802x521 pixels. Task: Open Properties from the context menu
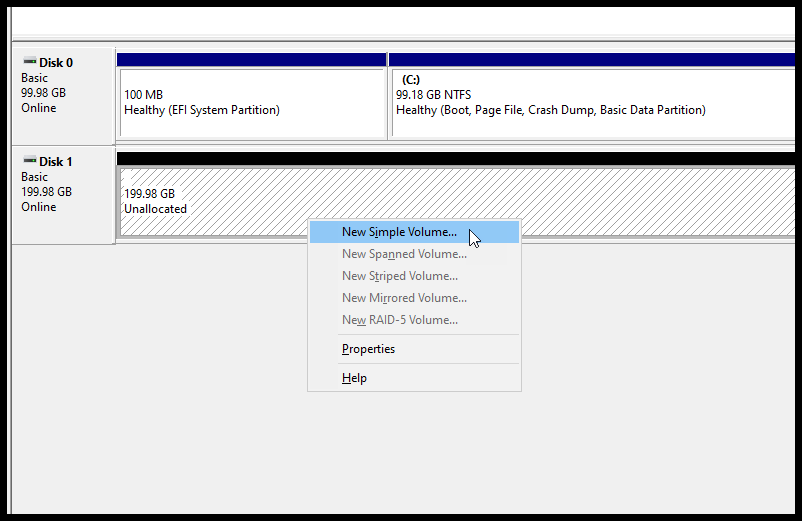pyautogui.click(x=414, y=349)
